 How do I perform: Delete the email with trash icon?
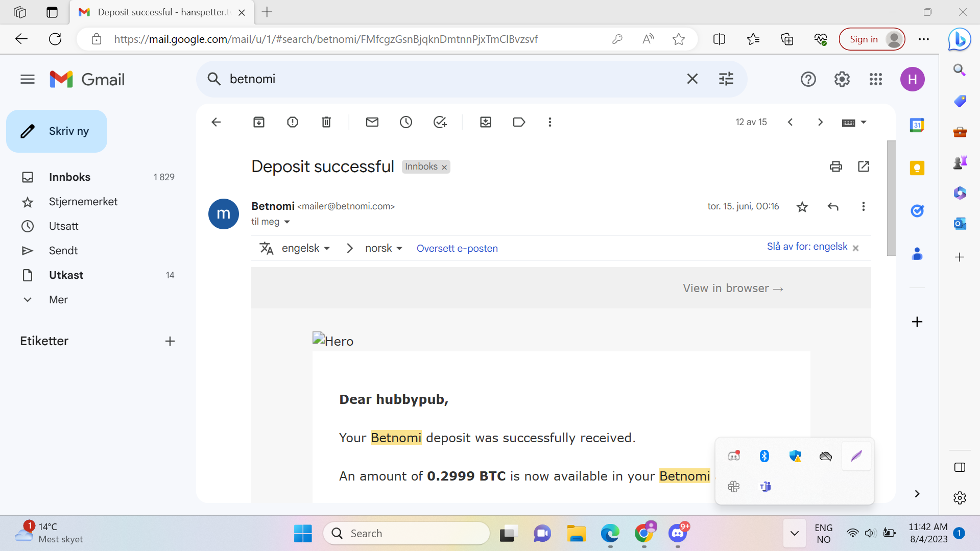pyautogui.click(x=326, y=122)
